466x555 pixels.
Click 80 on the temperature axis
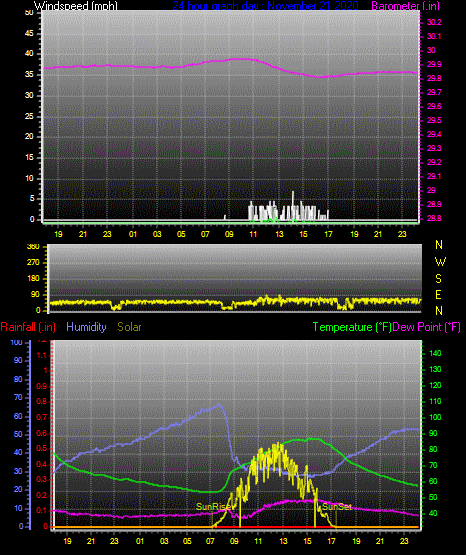433,450
